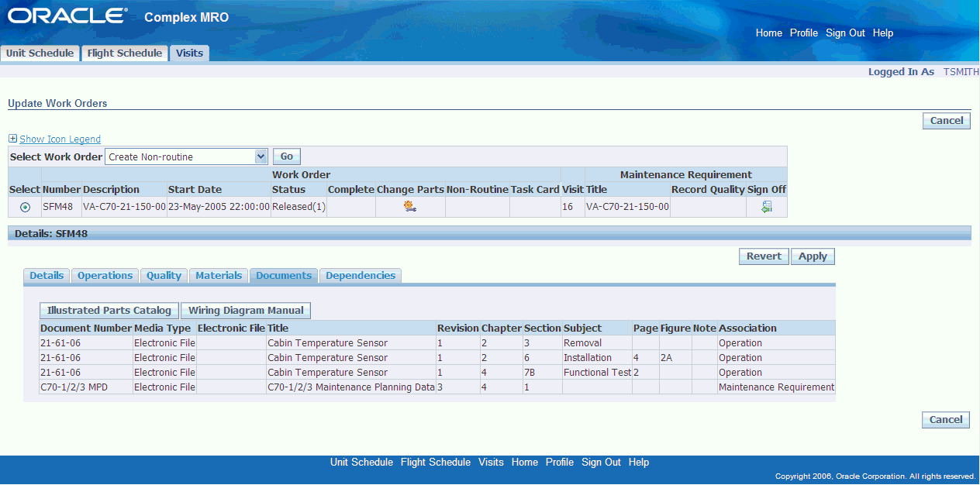The width and height of the screenshot is (980, 485).
Task: Click Maintenance Requirement association cell
Action: (777, 387)
